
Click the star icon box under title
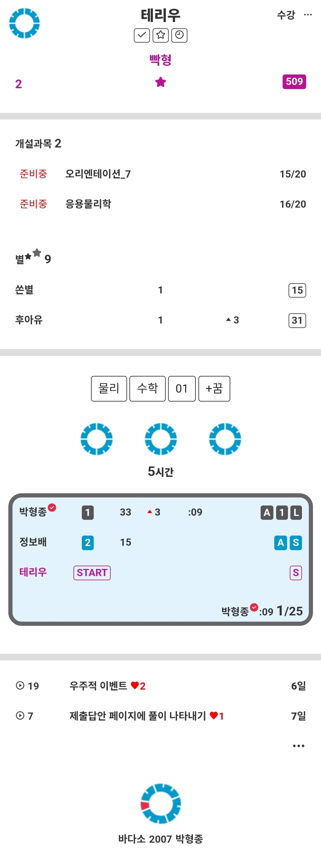click(x=161, y=35)
